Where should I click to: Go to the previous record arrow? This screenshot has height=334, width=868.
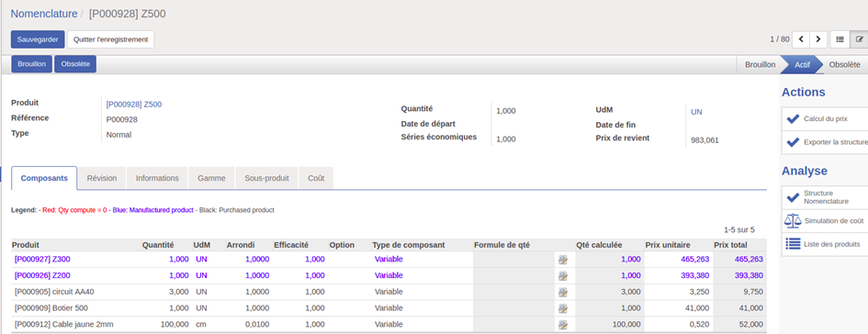pos(801,39)
